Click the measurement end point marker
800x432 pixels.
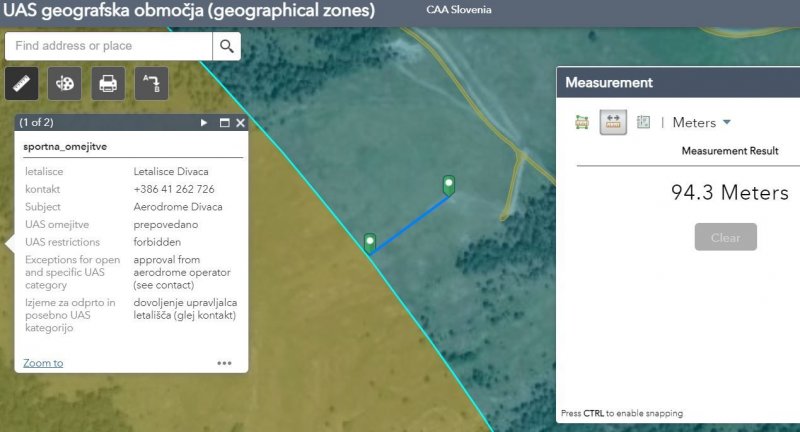(449, 184)
